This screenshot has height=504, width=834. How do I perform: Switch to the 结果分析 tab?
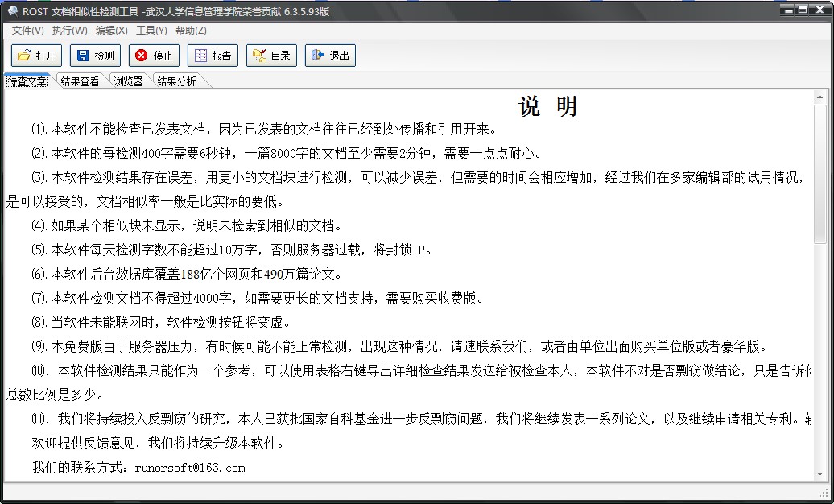176,81
